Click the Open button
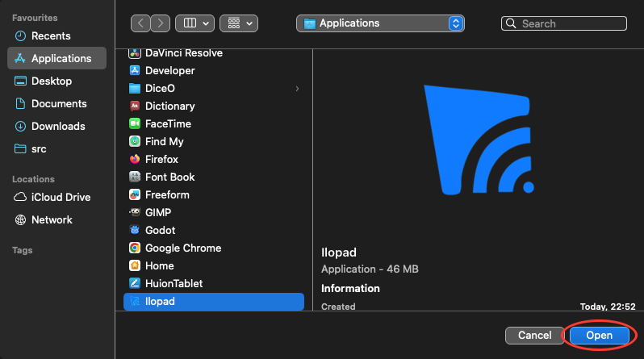Screen dimensions: 644x359 [x=600, y=336]
